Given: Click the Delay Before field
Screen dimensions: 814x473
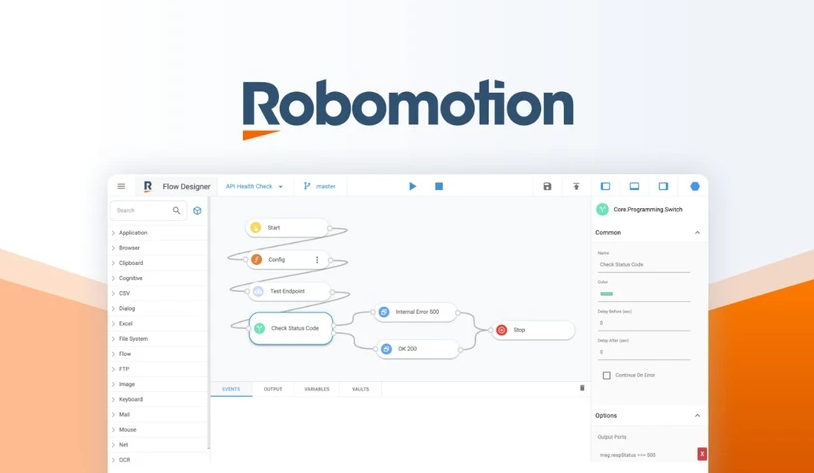Looking at the screenshot, I should tap(644, 323).
